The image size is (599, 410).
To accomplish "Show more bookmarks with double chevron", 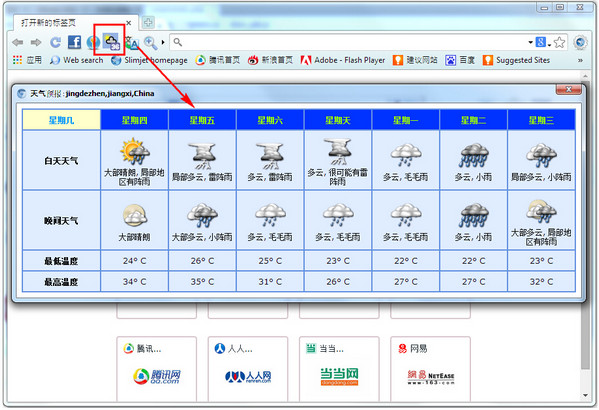I will point(580,60).
